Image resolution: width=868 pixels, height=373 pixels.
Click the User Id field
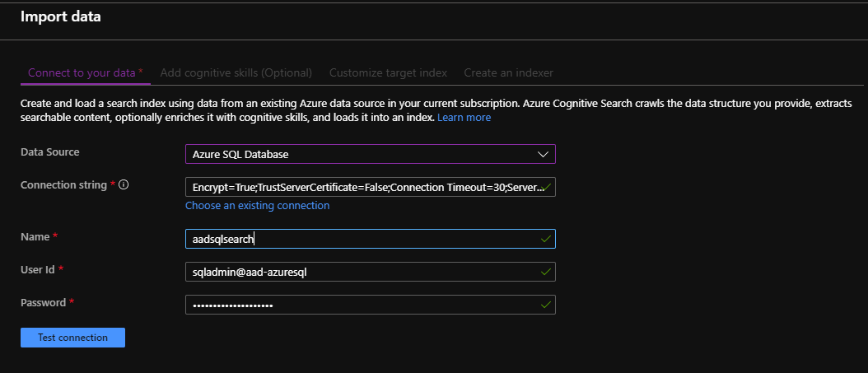click(371, 272)
